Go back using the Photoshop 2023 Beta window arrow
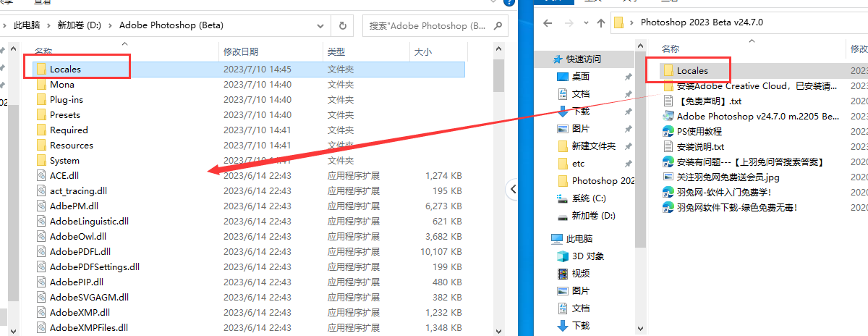This screenshot has height=336, width=868. [x=548, y=22]
